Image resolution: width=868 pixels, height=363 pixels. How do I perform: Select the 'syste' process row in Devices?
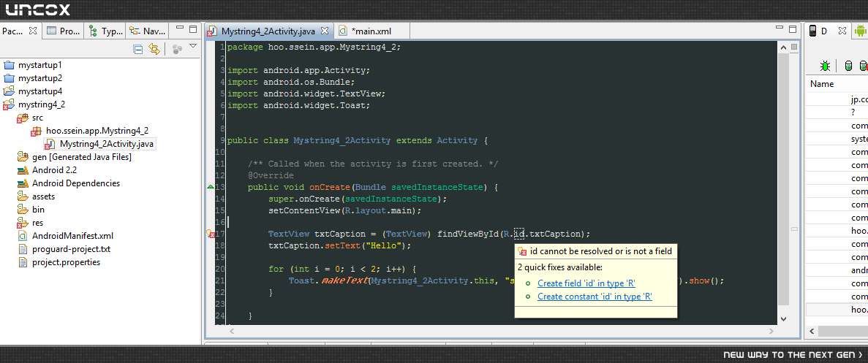[x=837, y=140]
